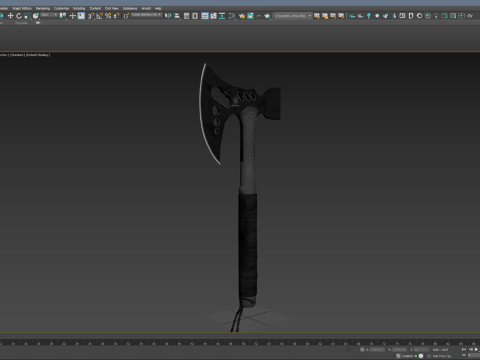Open the Civil View menu
Image resolution: width=480 pixels, height=360 pixels.
point(112,8)
